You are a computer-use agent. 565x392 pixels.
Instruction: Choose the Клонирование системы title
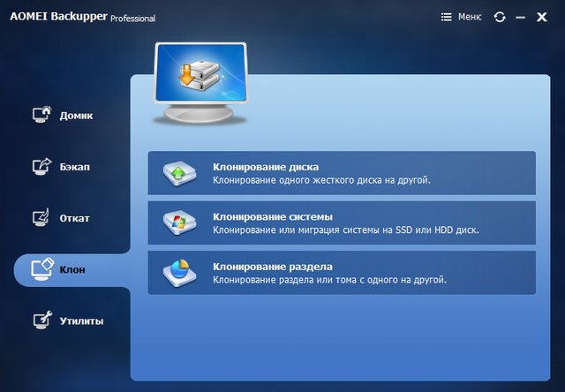tap(272, 216)
